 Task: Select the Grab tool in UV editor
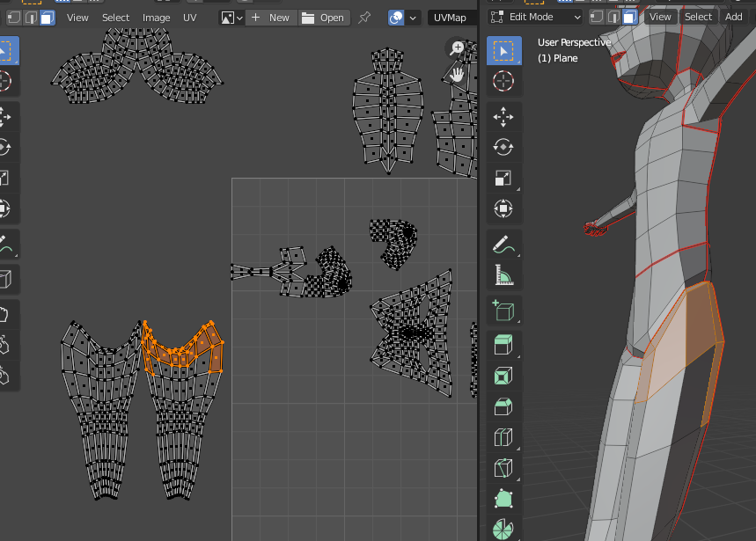pos(5,313)
